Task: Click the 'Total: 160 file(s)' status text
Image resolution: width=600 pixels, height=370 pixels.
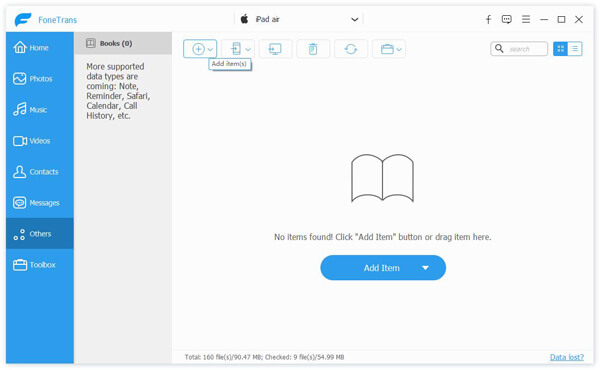Action: 264,357
